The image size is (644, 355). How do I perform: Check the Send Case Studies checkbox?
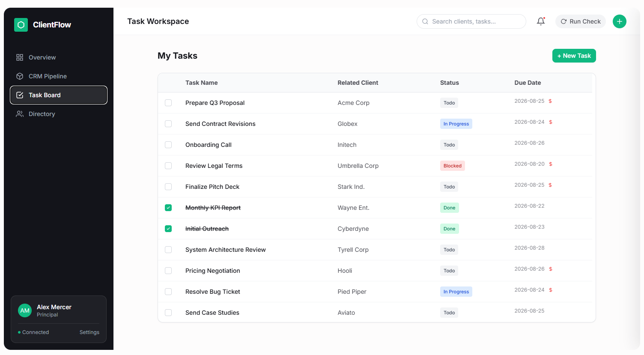168,313
